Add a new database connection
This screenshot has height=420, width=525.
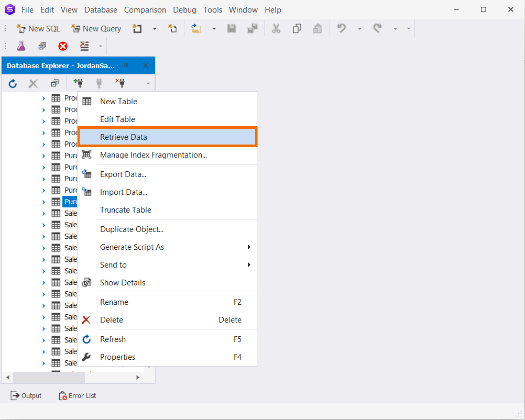[x=78, y=83]
